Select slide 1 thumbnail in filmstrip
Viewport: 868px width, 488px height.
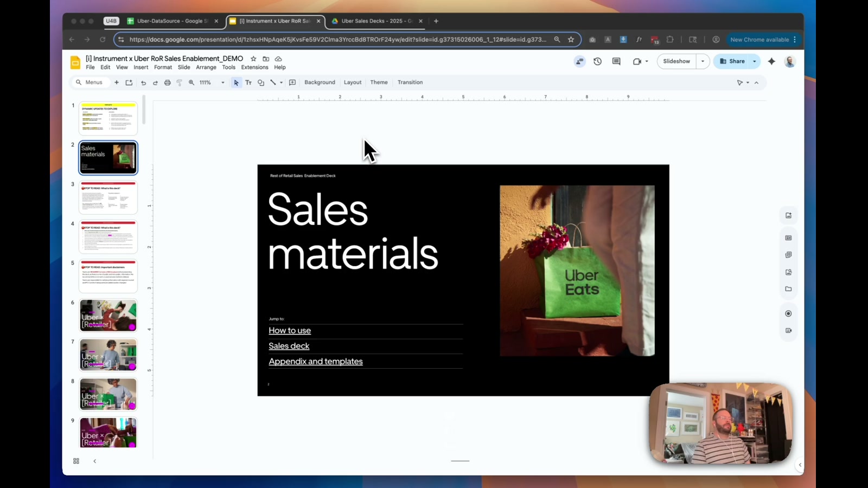(x=108, y=118)
